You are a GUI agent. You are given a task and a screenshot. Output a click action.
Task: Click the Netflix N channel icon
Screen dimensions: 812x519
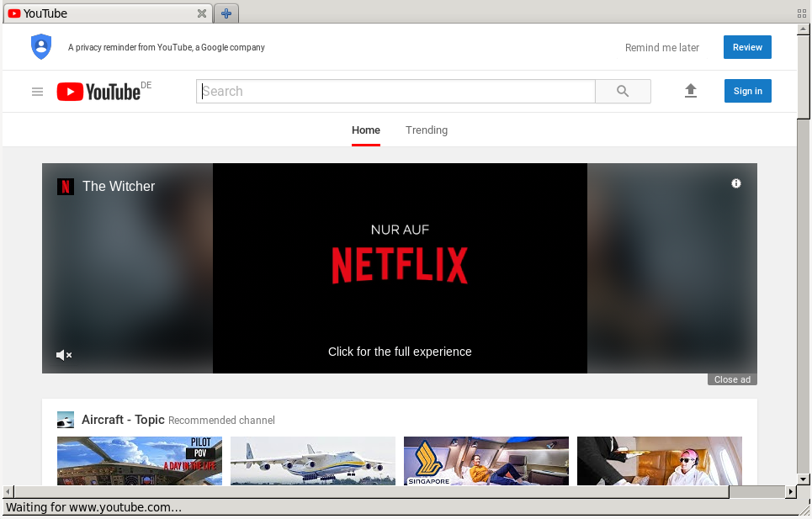(66, 186)
